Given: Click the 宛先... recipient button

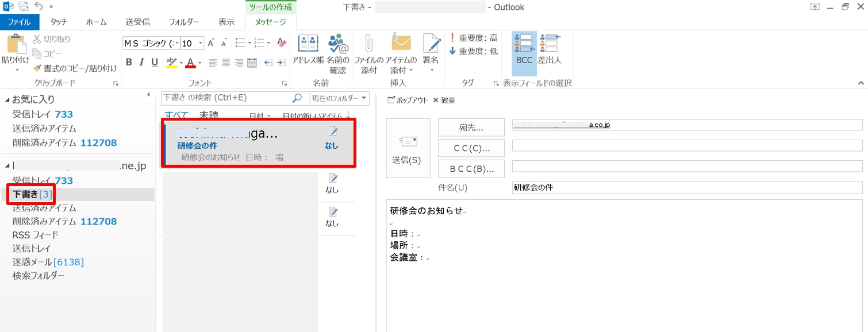Looking at the screenshot, I should point(471,128).
